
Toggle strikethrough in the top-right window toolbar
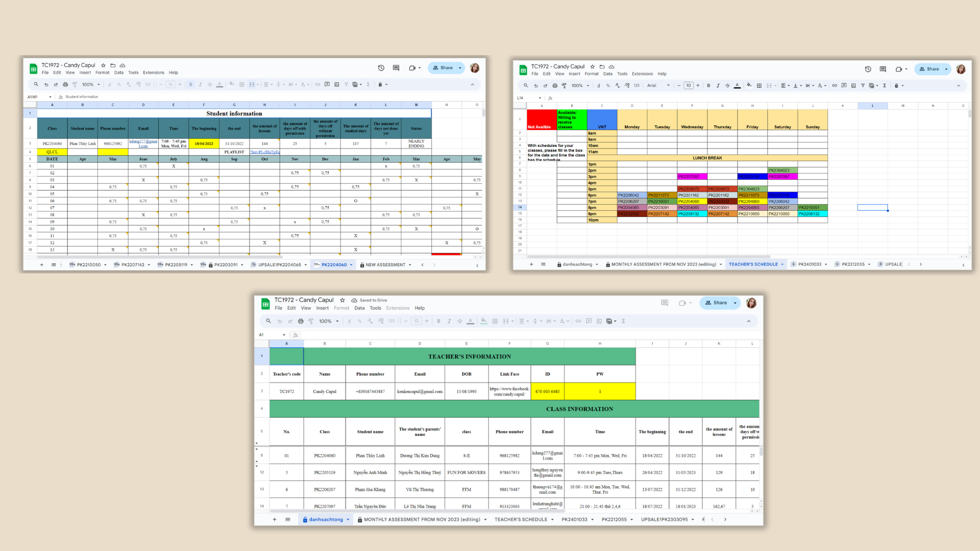coord(727,86)
